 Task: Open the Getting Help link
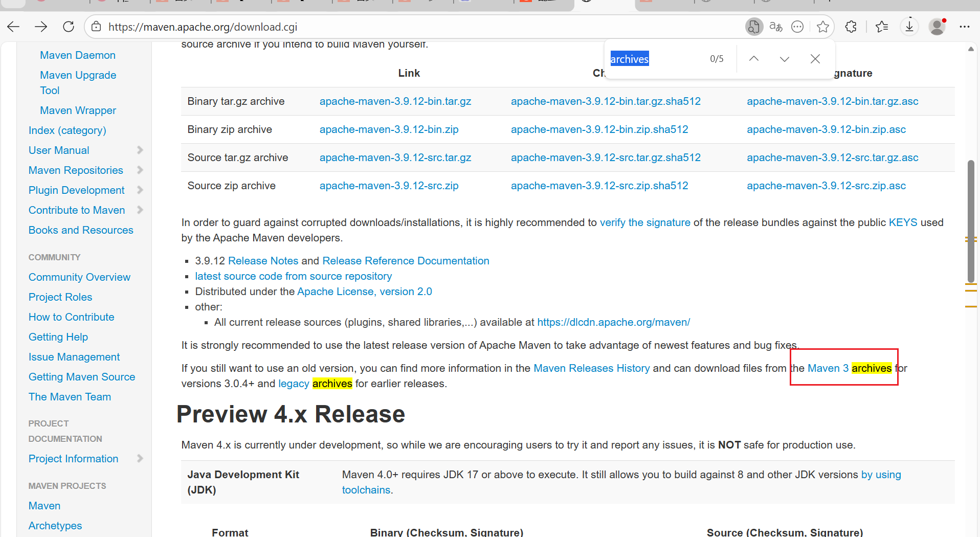point(58,337)
